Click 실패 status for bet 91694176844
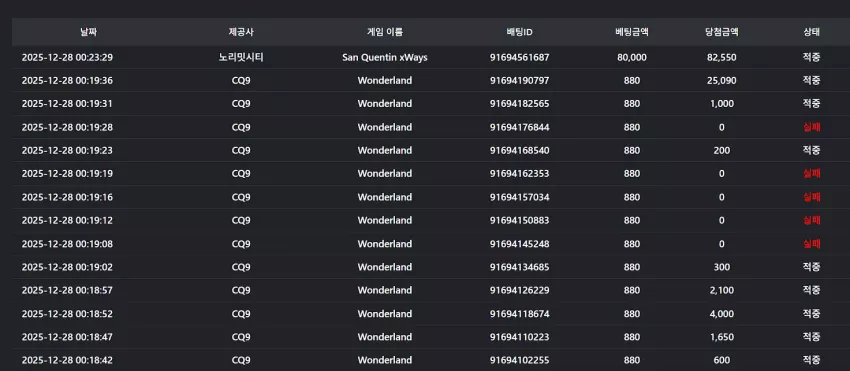Screen dimensions: 850x371 (812, 127)
